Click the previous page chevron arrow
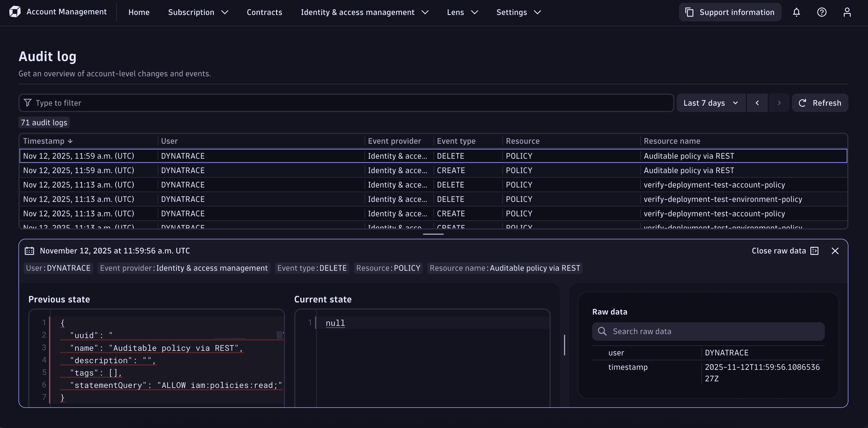The width and height of the screenshot is (868, 428). point(757,103)
